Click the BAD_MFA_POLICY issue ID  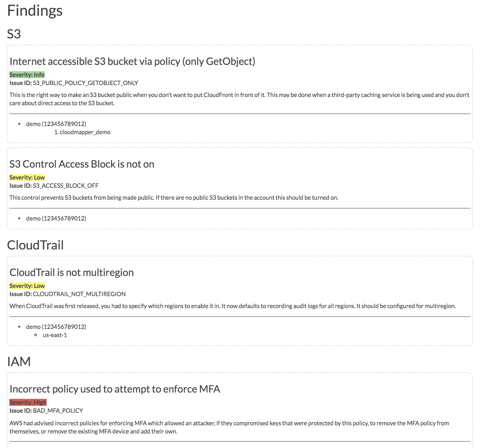tap(58, 411)
